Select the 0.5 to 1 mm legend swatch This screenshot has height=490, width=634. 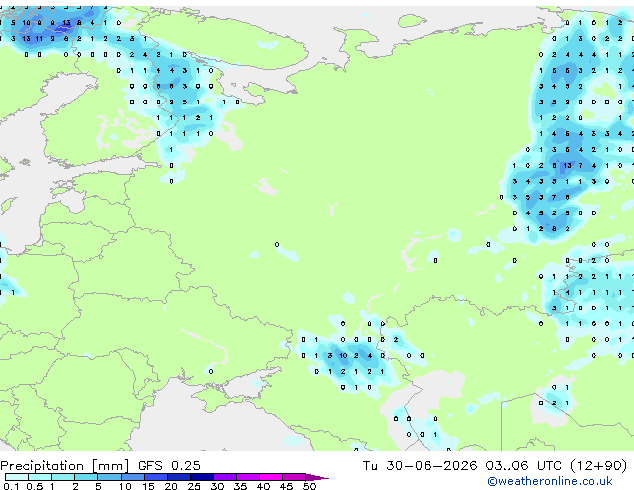tap(40, 477)
